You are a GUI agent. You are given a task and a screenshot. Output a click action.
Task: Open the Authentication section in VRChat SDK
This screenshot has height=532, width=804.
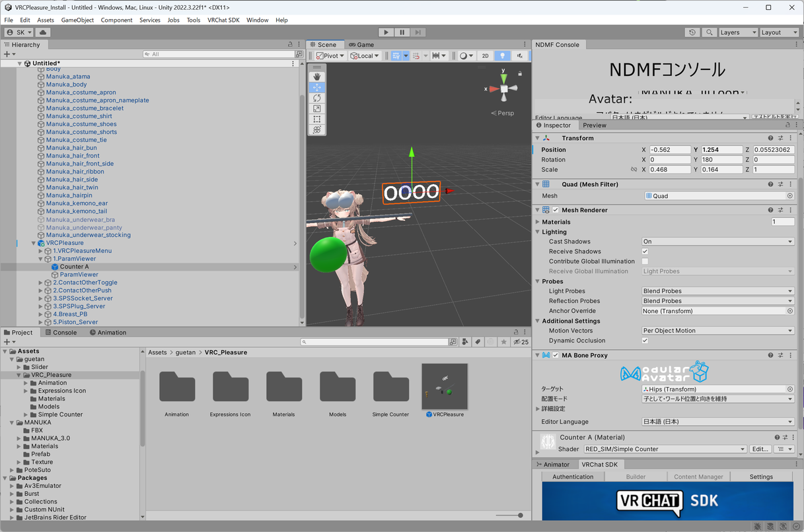(x=573, y=477)
